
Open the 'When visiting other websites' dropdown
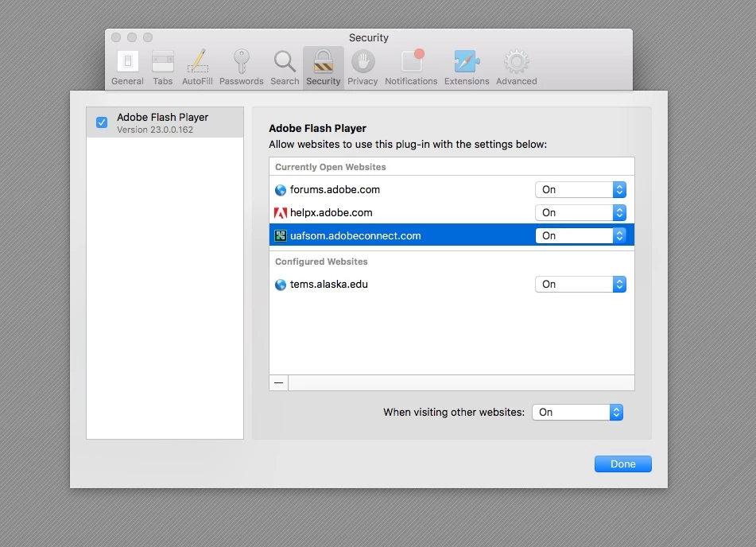click(x=578, y=413)
